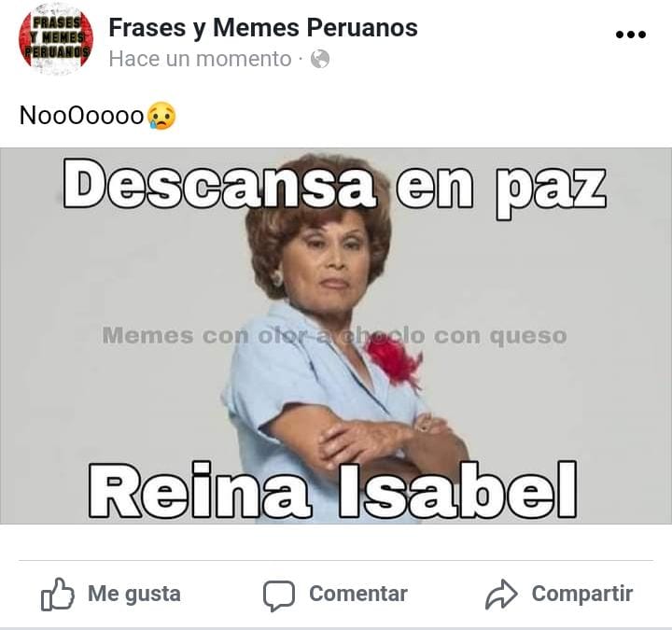Select the "Compartir" button text
Image resolution: width=672 pixels, height=630 pixels.
point(582,594)
